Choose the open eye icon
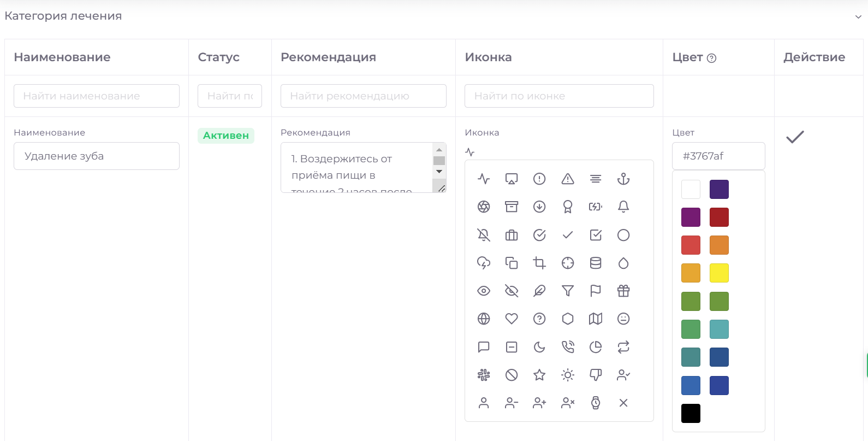This screenshot has width=868, height=441. pos(484,291)
